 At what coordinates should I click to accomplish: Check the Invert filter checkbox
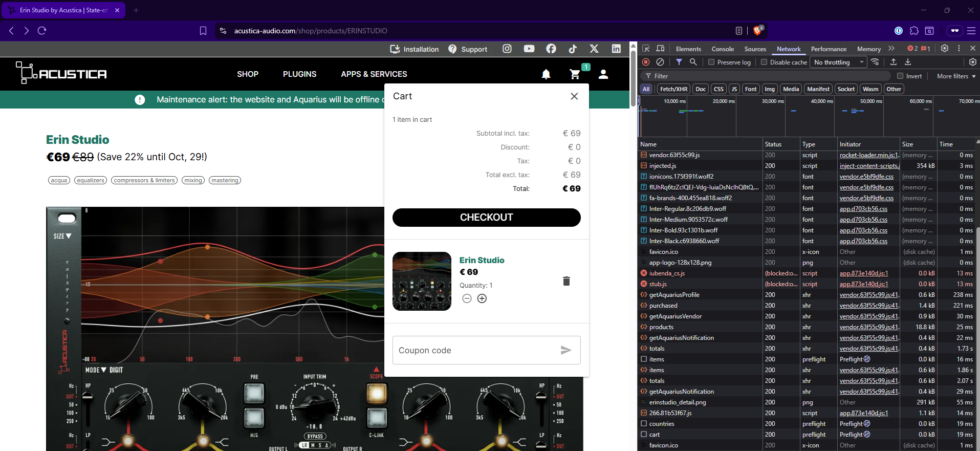tap(900, 76)
